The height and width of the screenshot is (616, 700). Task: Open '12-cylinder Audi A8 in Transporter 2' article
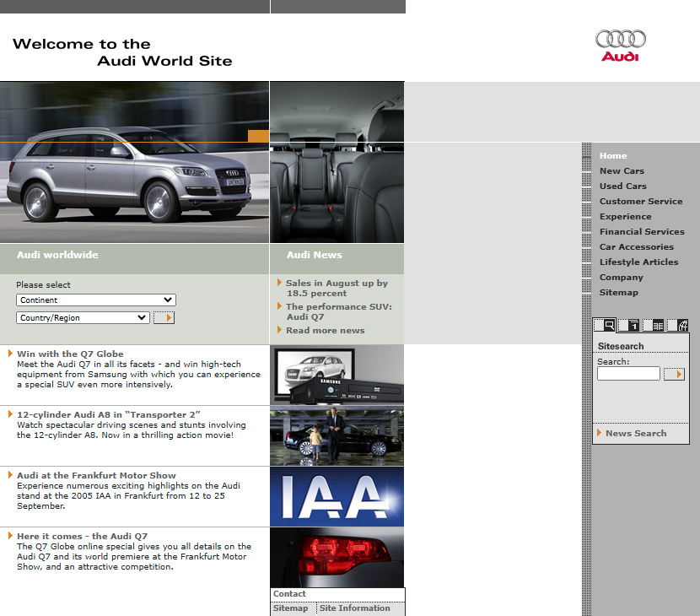(x=109, y=414)
